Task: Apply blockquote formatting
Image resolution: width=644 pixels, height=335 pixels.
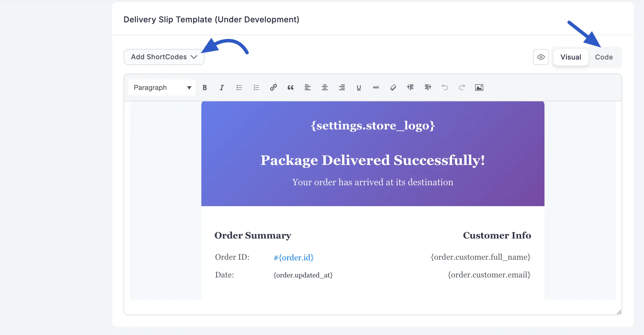Action: (291, 88)
